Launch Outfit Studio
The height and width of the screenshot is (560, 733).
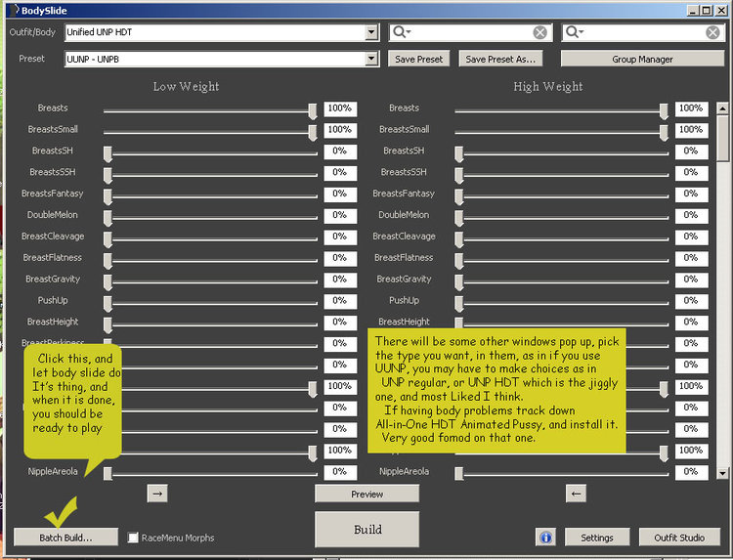(x=679, y=538)
